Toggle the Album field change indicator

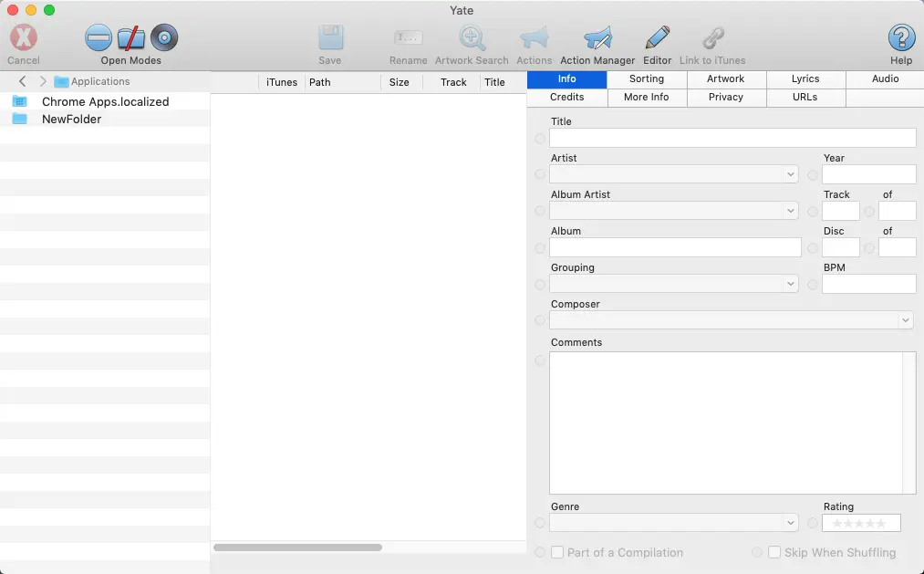pyautogui.click(x=540, y=248)
